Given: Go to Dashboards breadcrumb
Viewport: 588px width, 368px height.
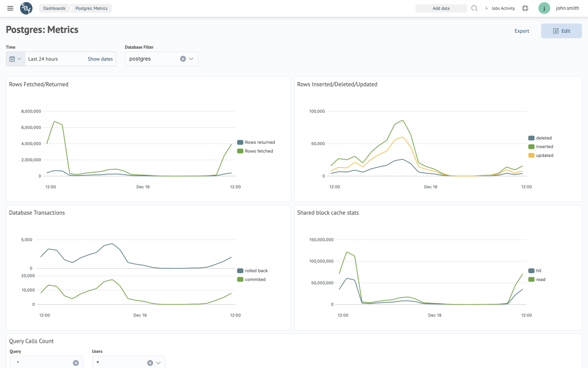Looking at the screenshot, I should click(54, 8).
